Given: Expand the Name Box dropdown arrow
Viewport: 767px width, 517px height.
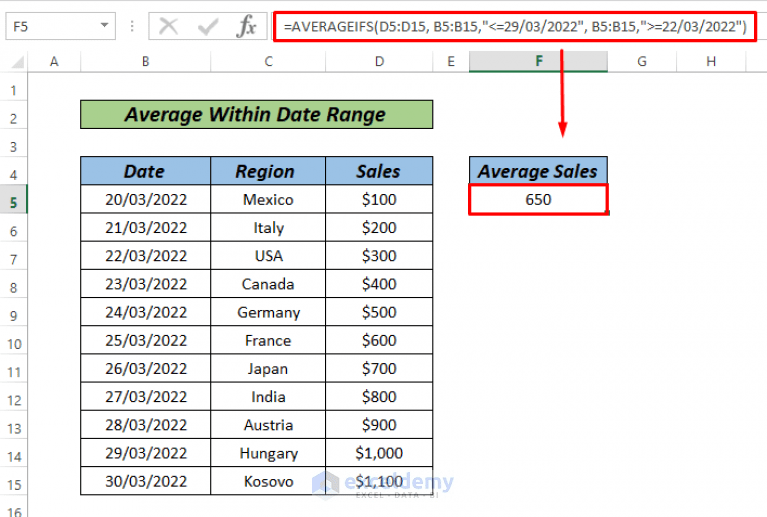Looking at the screenshot, I should [104, 25].
